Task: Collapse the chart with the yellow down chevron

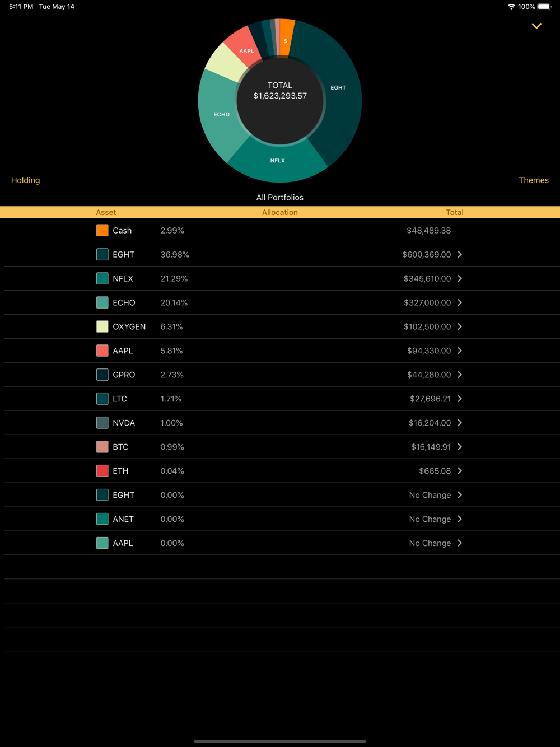Action: coord(536,26)
